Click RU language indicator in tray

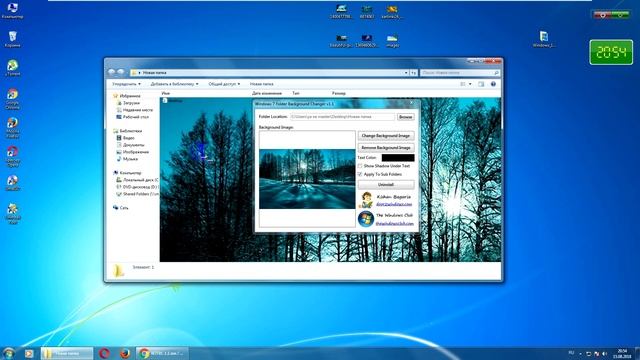pyautogui.click(x=571, y=353)
